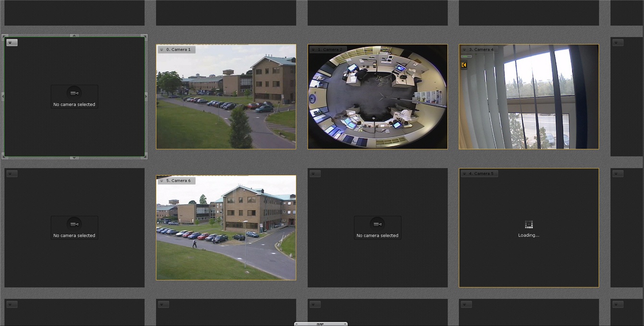644x326 pixels.
Task: Click top-left corner handle of selected cell
Action: [4, 36]
